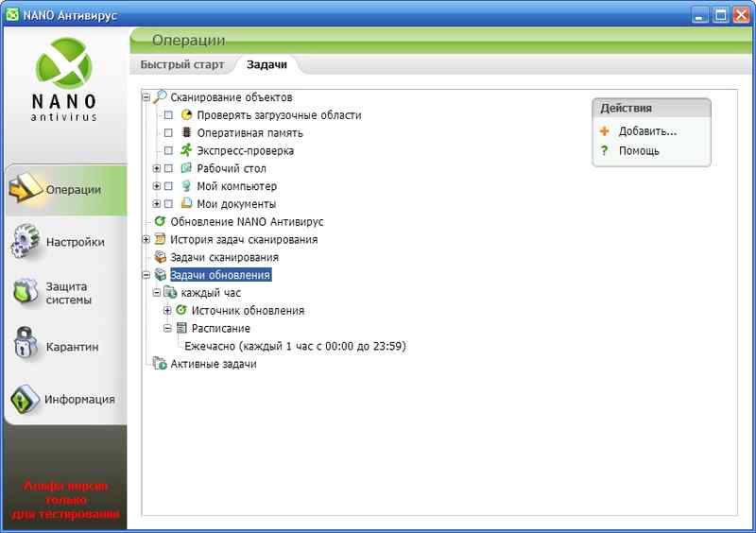Click the Оперативная память chip icon

tap(186, 133)
